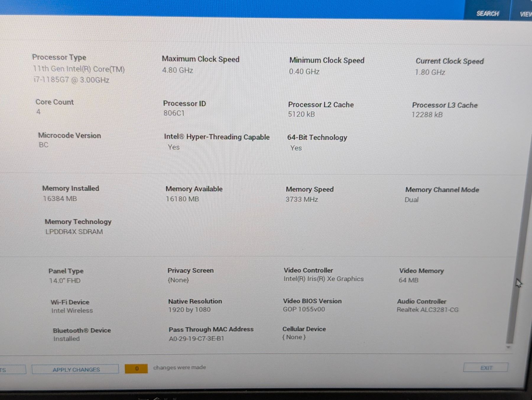Image resolution: width=532 pixels, height=400 pixels.
Task: Open the VIEW option in top bar
Action: click(525, 14)
